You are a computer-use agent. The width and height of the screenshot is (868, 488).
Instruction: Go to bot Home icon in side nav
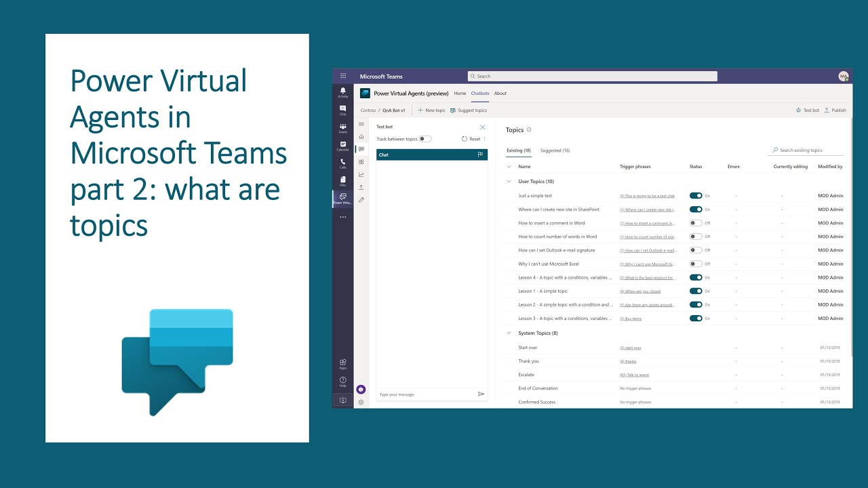pyautogui.click(x=361, y=137)
